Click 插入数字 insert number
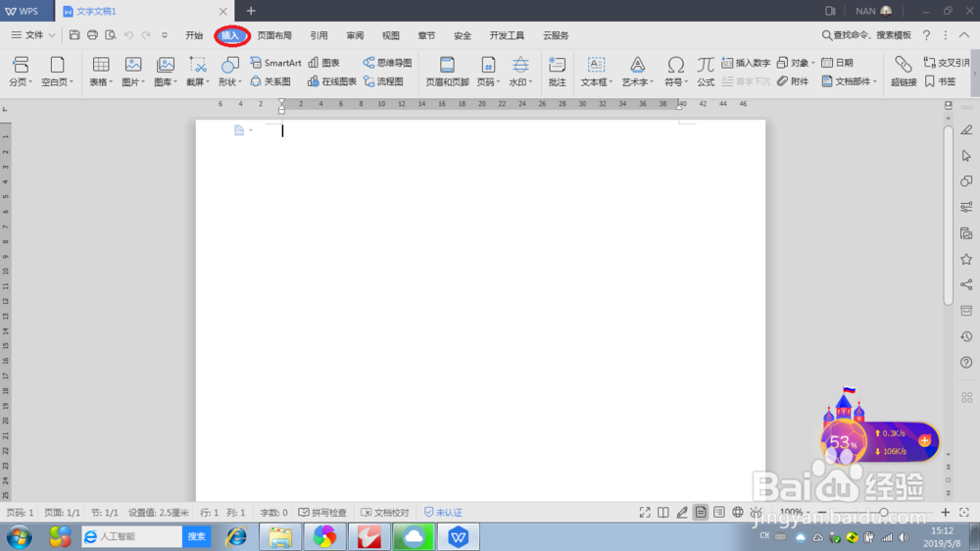This screenshot has width=980, height=551. click(x=746, y=63)
